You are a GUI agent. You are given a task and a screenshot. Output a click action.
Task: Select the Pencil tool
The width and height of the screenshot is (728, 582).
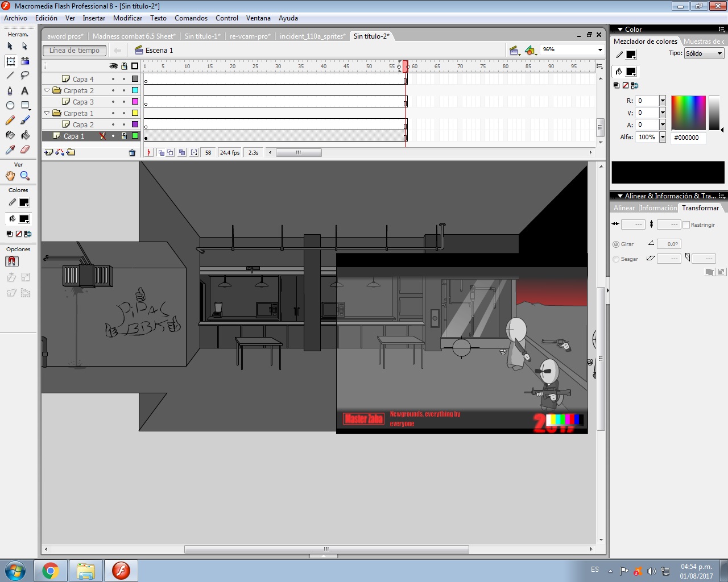10,120
